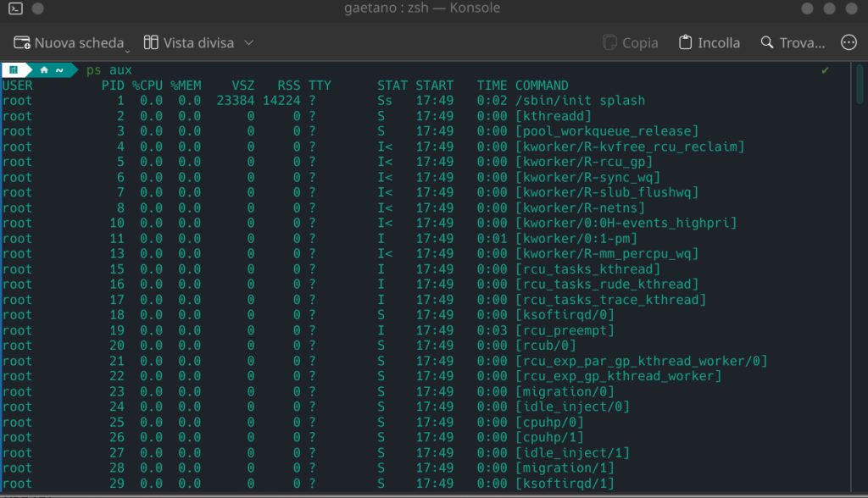Maximize the Konsole window
868x498 pixels.
coord(830,8)
